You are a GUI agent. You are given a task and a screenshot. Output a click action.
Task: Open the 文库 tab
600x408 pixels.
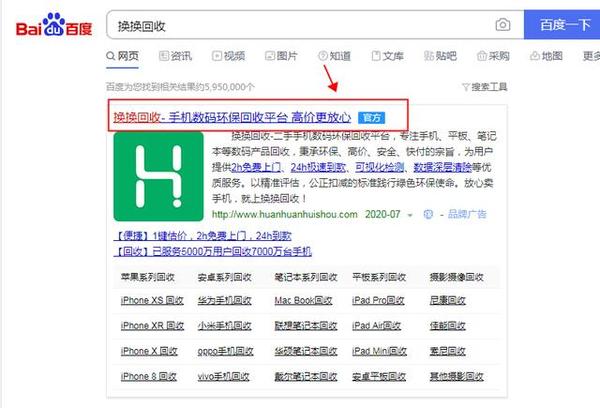click(x=388, y=56)
